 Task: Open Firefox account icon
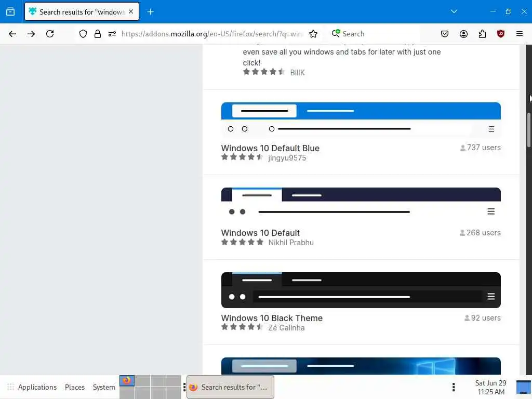[463, 34]
